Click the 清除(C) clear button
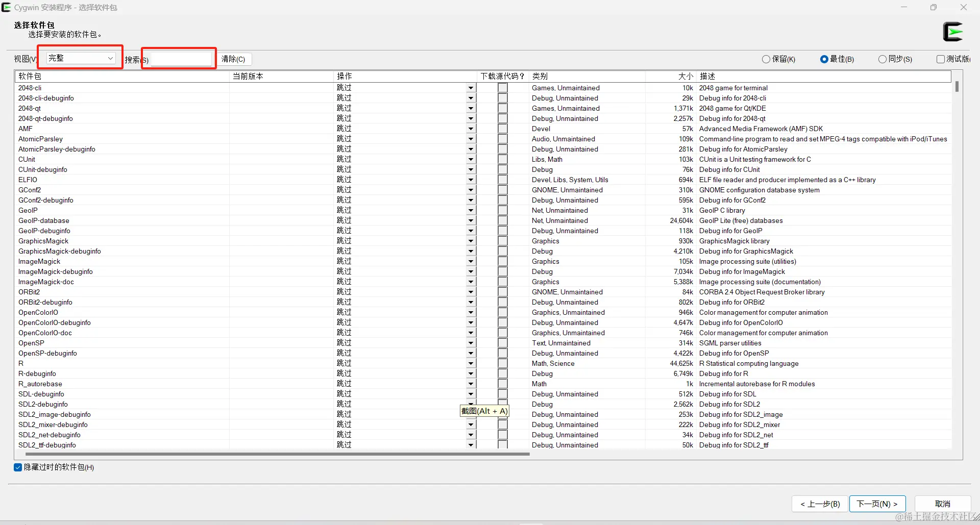980x525 pixels. point(233,59)
